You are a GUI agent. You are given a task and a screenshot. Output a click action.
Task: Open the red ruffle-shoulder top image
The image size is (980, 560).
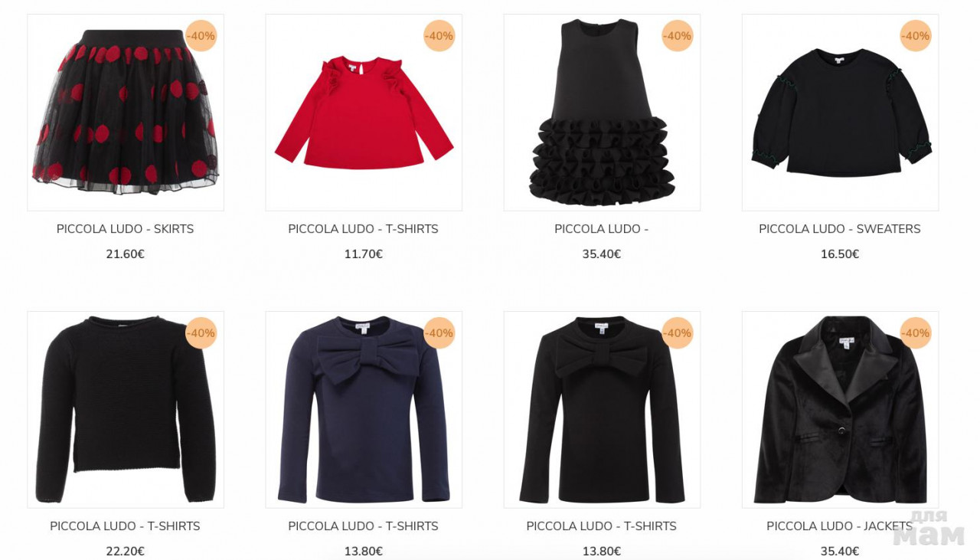tap(364, 113)
